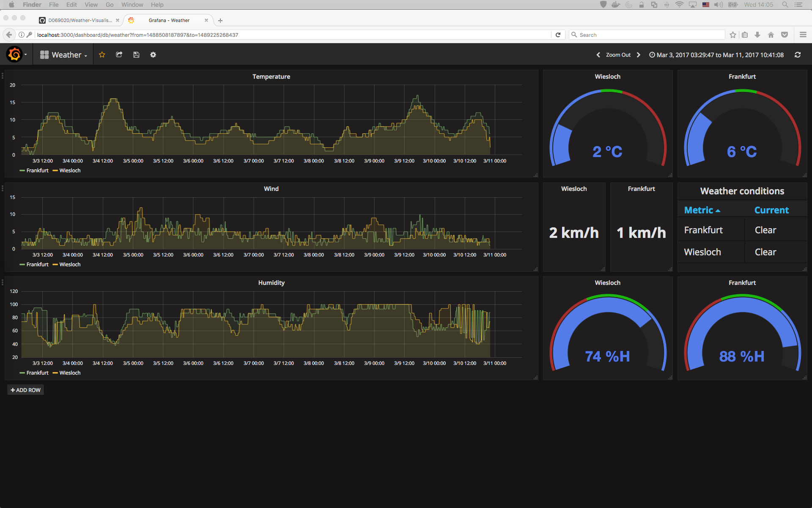Click the ADD ROW button

click(25, 390)
